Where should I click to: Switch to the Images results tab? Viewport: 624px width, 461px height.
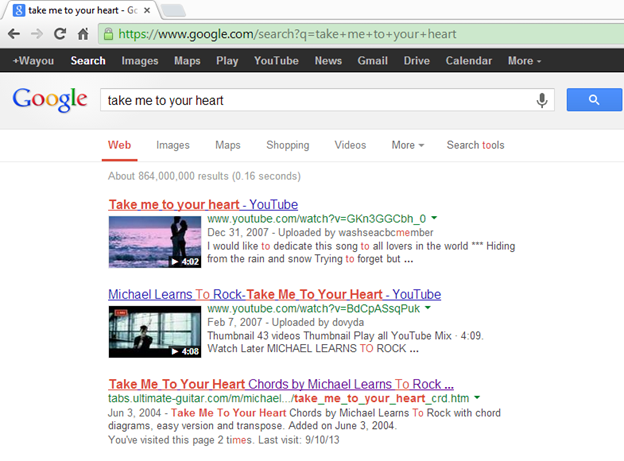[173, 145]
